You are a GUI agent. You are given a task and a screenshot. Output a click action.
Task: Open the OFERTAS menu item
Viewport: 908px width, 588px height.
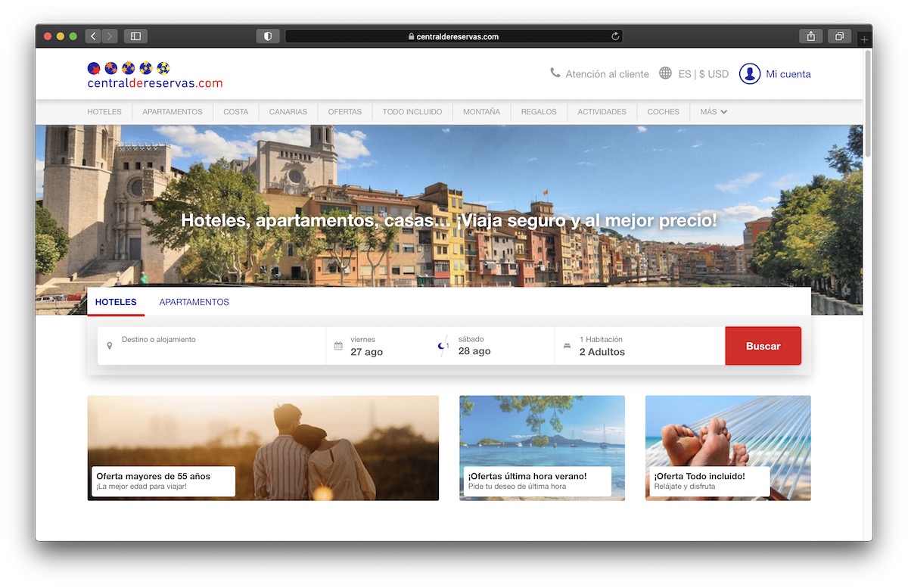[x=345, y=112]
